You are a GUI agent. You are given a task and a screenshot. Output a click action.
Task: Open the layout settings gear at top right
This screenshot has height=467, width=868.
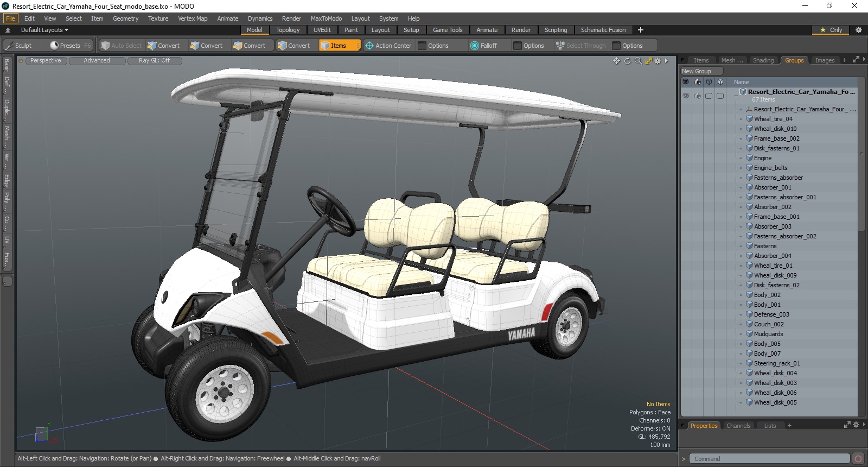pyautogui.click(x=858, y=30)
